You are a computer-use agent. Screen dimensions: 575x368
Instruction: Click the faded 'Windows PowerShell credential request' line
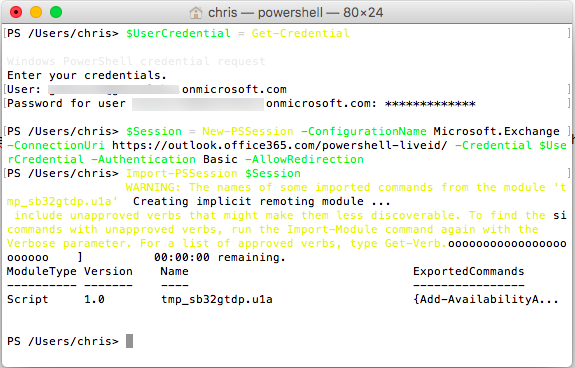136,61
